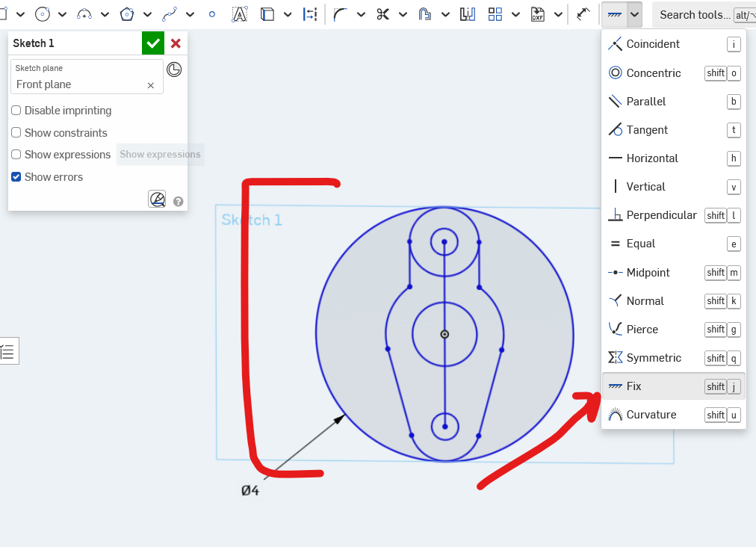Toggle the Construction geometry tool
Image resolution: width=756 pixels, height=547 pixels.
point(310,14)
